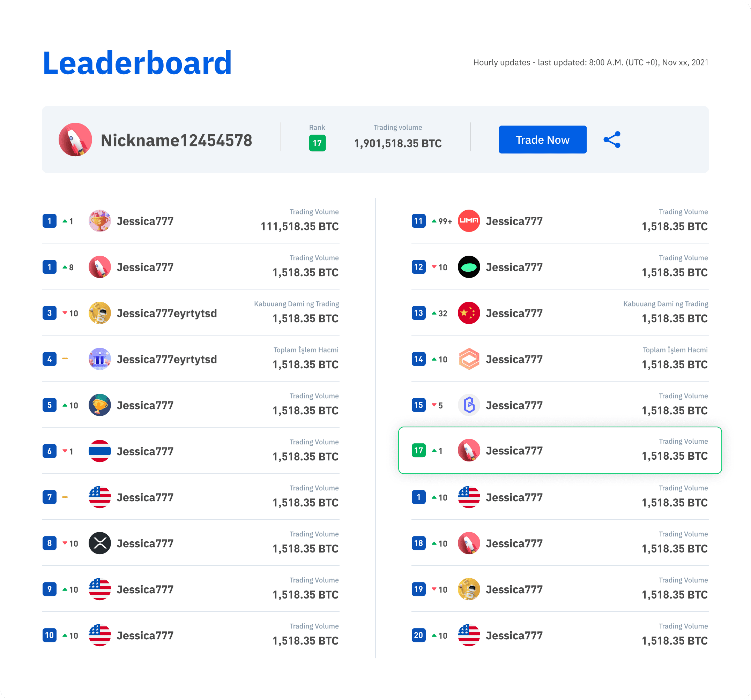Viewport: 751px width, 700px height.
Task: Click the Leaderboard heading
Action: 137,63
